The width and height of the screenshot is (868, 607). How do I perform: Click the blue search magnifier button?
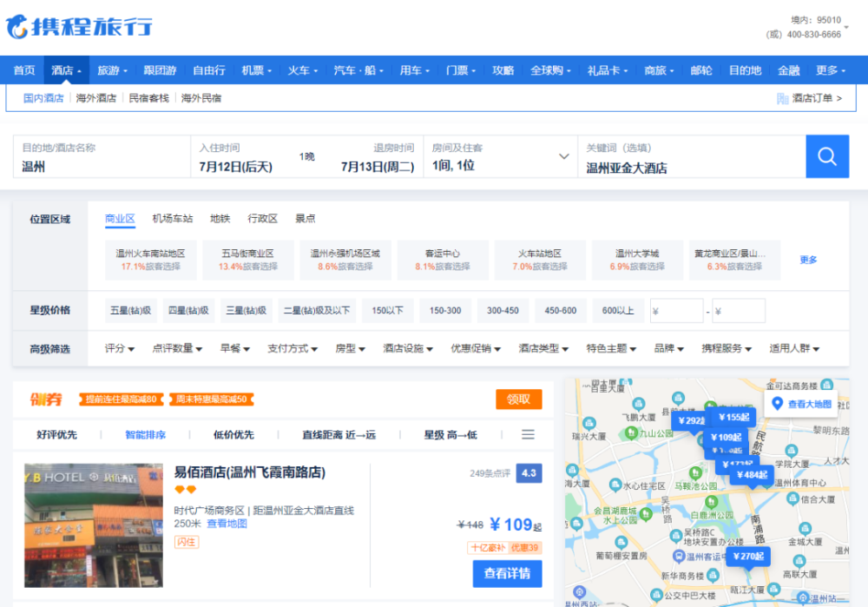coord(827,156)
